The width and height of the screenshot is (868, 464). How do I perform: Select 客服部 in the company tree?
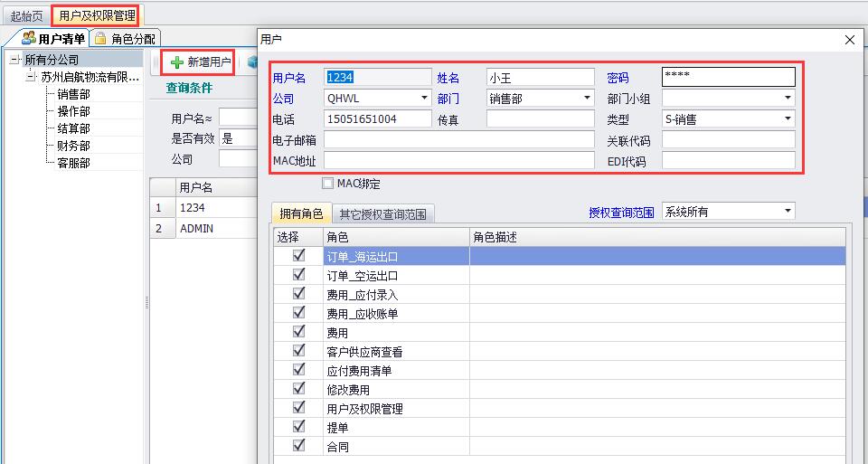[x=73, y=163]
